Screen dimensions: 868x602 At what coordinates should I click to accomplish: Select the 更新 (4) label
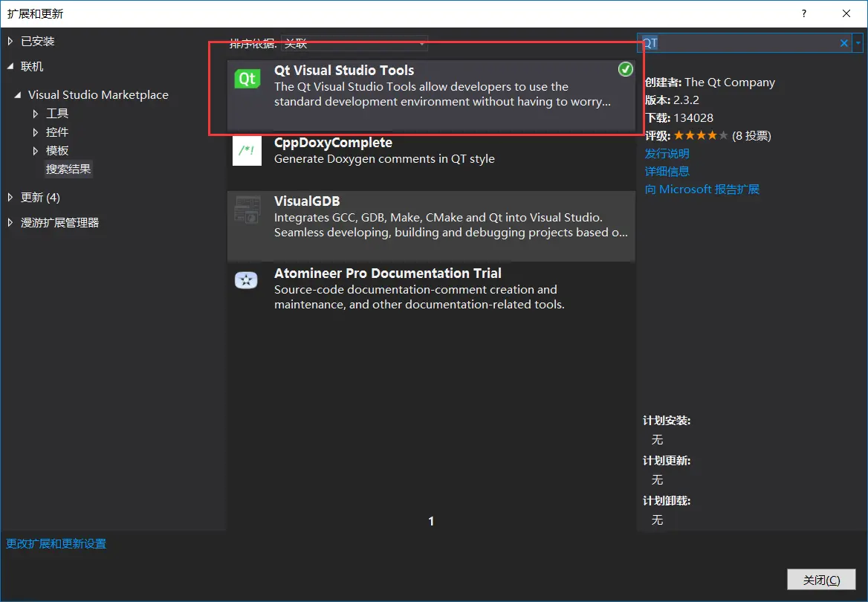click(40, 197)
